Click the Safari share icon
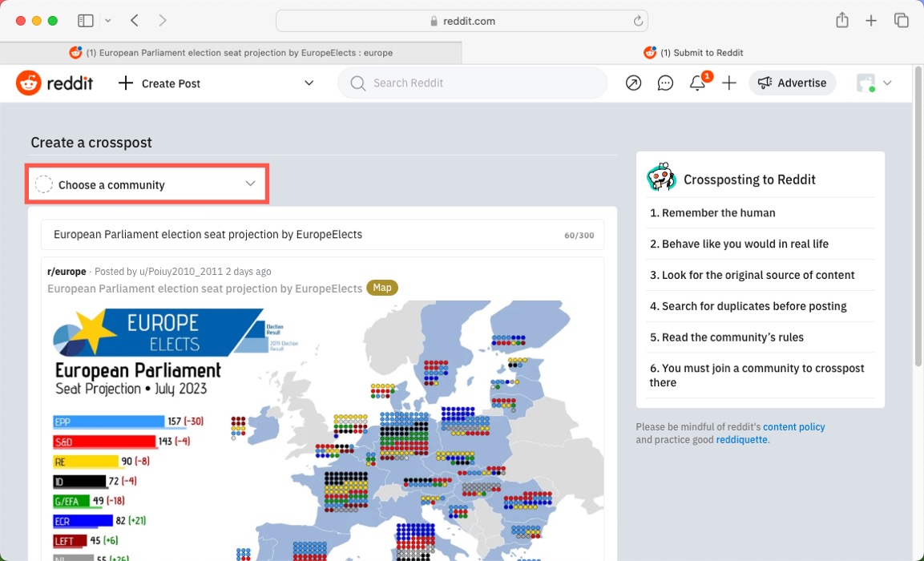924x561 pixels. (841, 21)
